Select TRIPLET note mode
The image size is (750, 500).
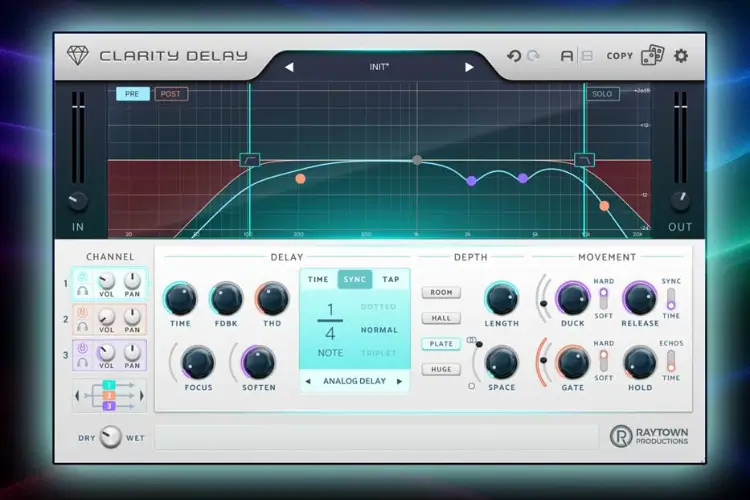tap(379, 353)
